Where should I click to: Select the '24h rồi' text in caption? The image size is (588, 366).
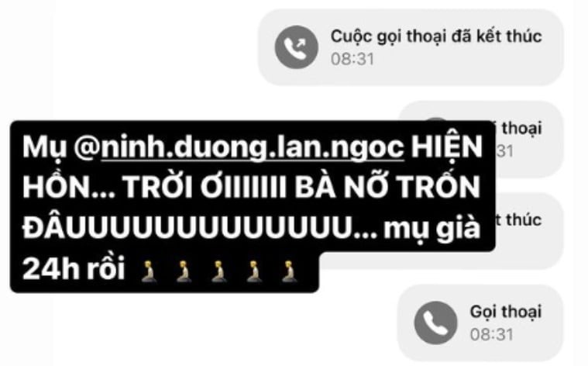74,269
